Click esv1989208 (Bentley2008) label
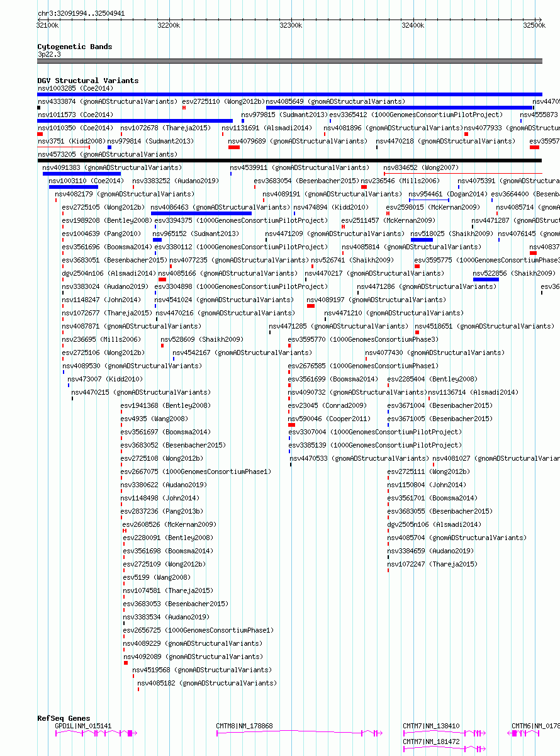 click(106, 220)
